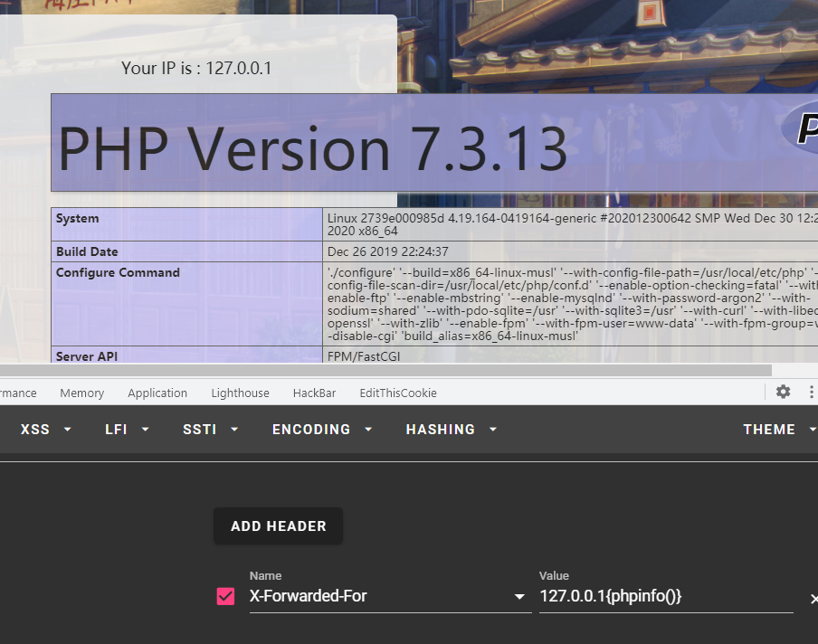This screenshot has height=644, width=818.
Task: Expand the HASHING dropdown menu
Action: (452, 430)
